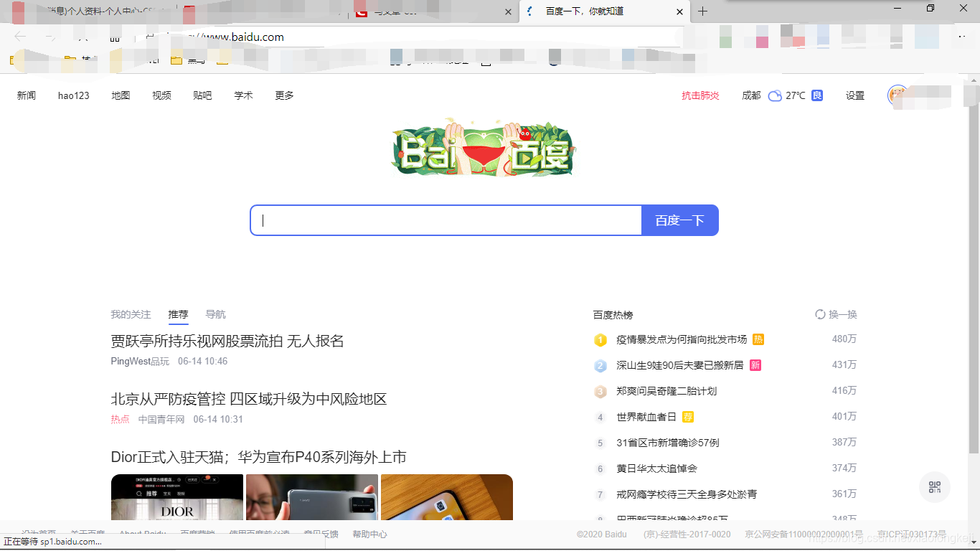Image resolution: width=980 pixels, height=551 pixels.
Task: Open headline 北京从严防疫管控 四区域升级为中风险地区
Action: 249,399
